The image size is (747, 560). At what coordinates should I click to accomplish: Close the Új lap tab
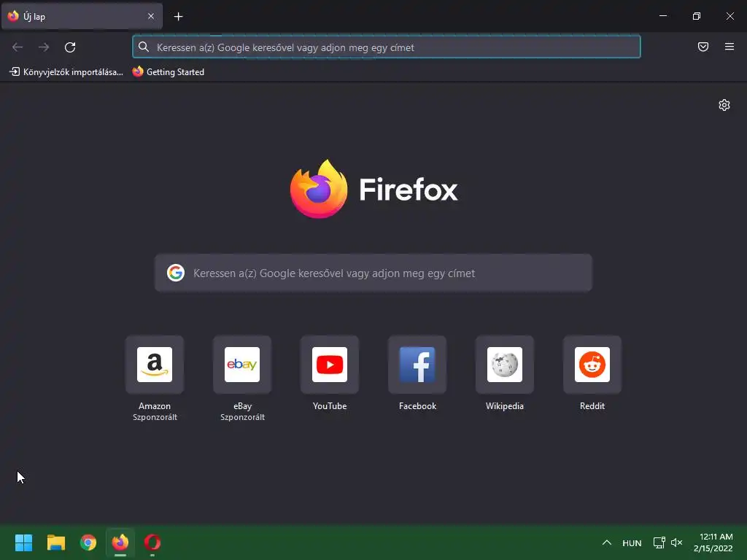point(150,16)
